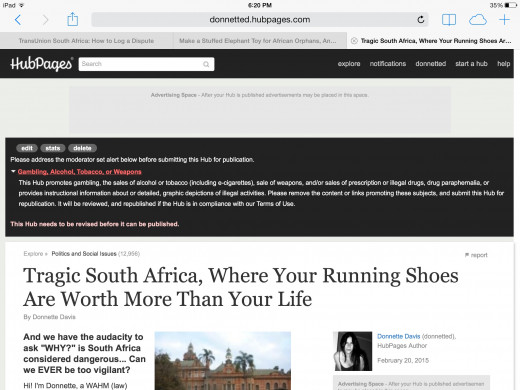Add a new tab with plus icon
Screen dimensions: 520x390
point(504,20)
